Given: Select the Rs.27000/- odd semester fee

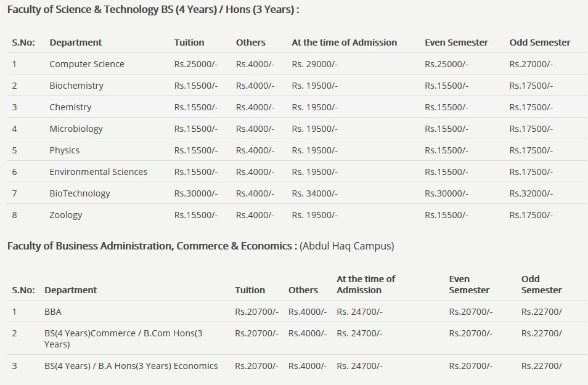Looking at the screenshot, I should (531, 64).
